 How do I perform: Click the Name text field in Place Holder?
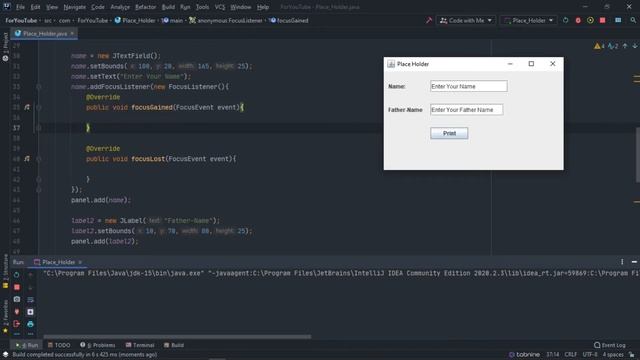point(469,86)
